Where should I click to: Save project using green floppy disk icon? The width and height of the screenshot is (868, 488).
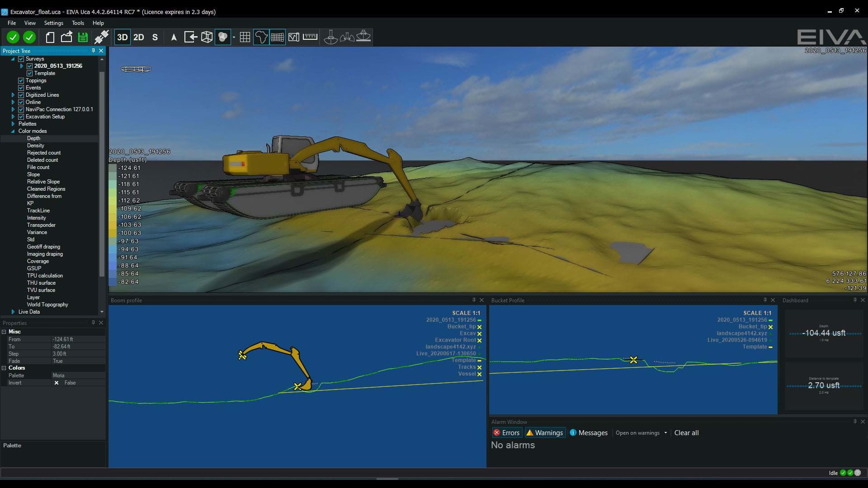pyautogui.click(x=83, y=37)
